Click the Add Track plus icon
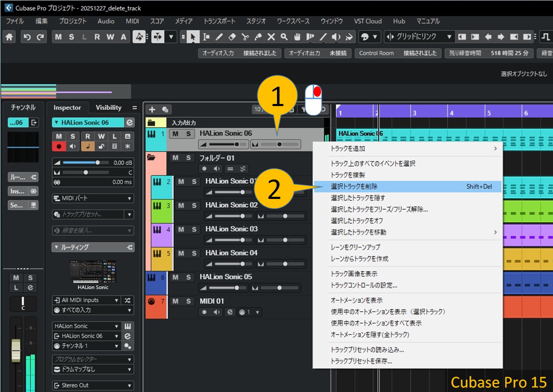Screen dimensions: 553x392 [152, 110]
